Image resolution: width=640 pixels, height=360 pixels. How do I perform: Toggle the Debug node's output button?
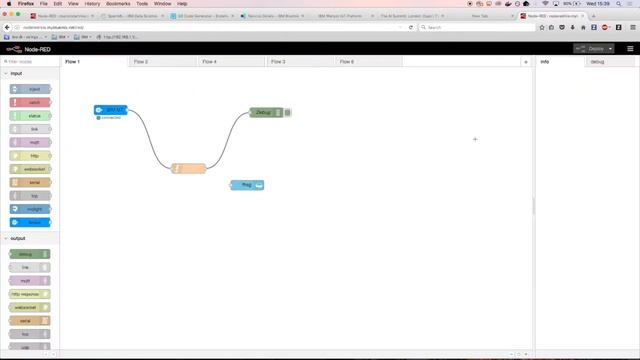coord(288,112)
